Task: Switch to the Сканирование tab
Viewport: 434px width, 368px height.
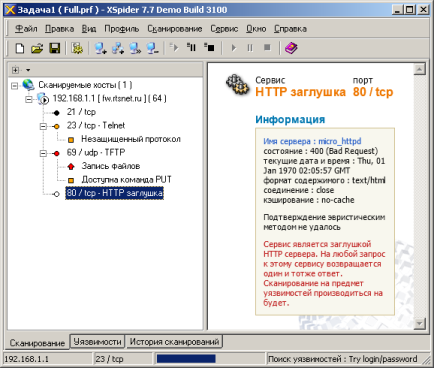Action: coord(37,343)
